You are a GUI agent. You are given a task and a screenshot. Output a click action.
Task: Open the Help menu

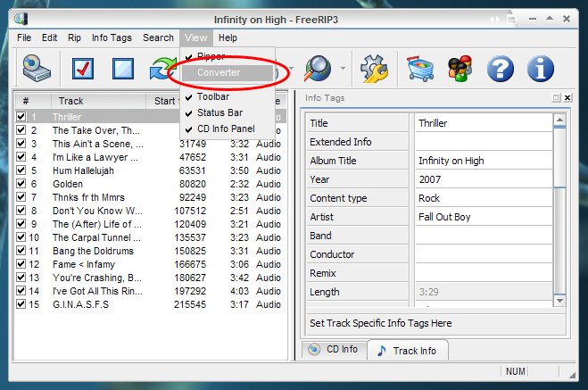pyautogui.click(x=228, y=37)
